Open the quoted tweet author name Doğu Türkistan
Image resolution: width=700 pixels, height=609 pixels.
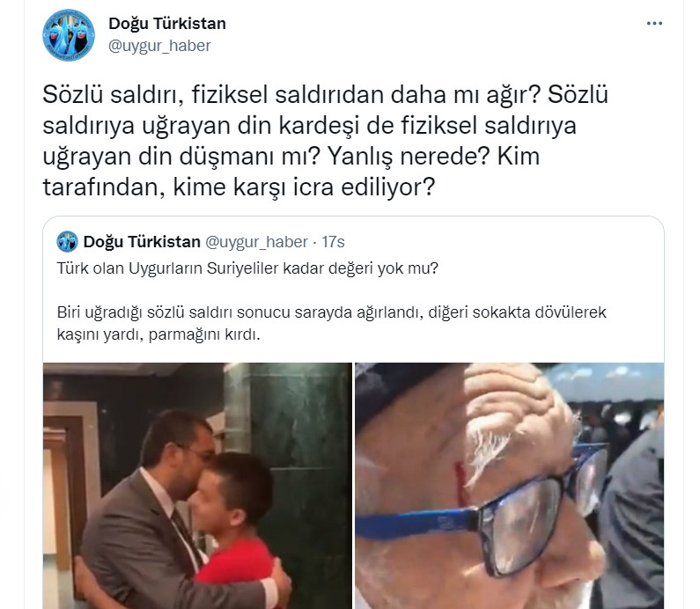click(142, 241)
